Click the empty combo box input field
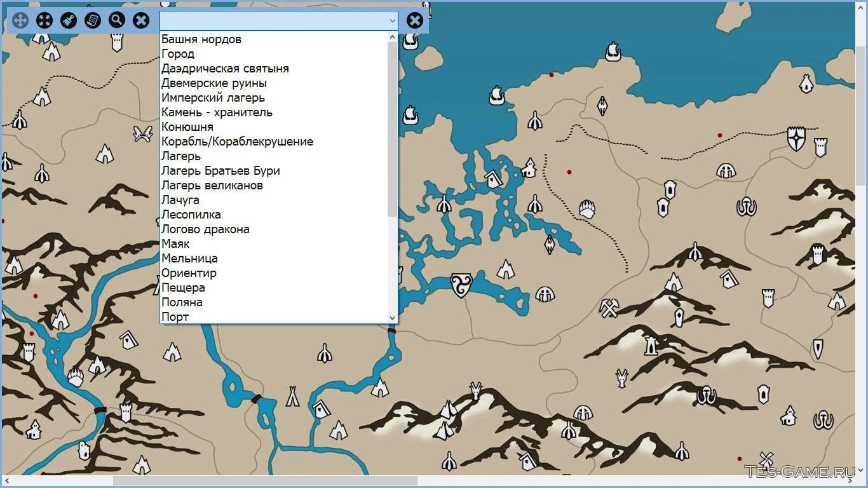This screenshot has width=868, height=488. 273,21
